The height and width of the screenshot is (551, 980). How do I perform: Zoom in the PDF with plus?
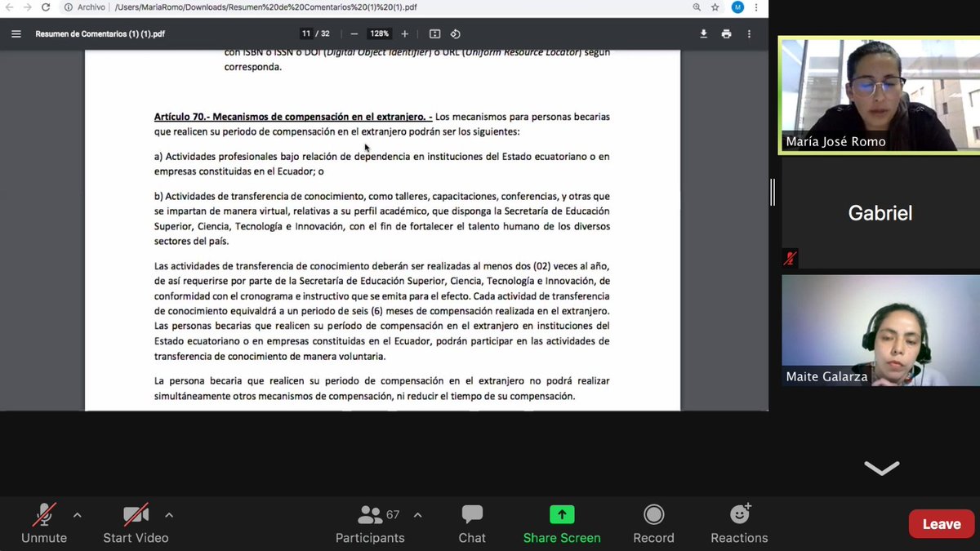[x=404, y=33]
